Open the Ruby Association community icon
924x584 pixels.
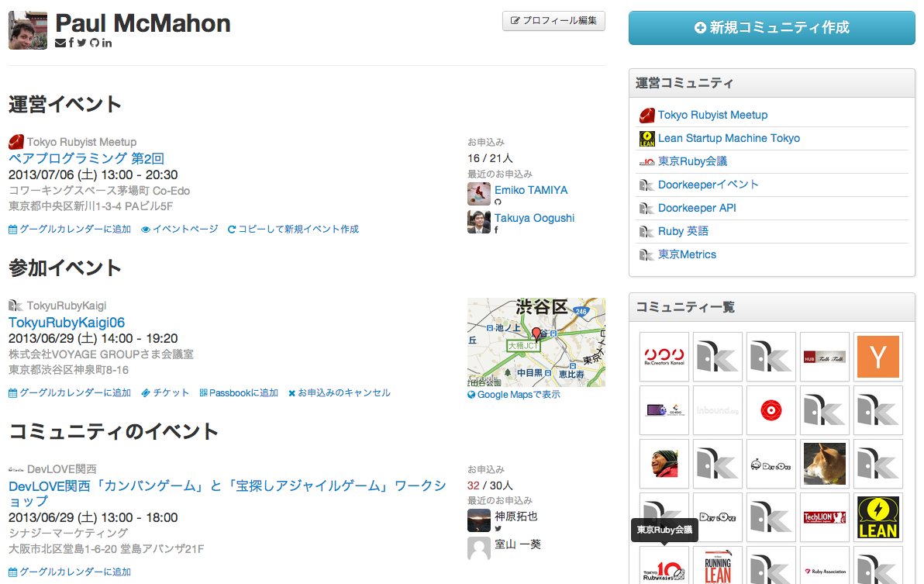tap(825, 565)
